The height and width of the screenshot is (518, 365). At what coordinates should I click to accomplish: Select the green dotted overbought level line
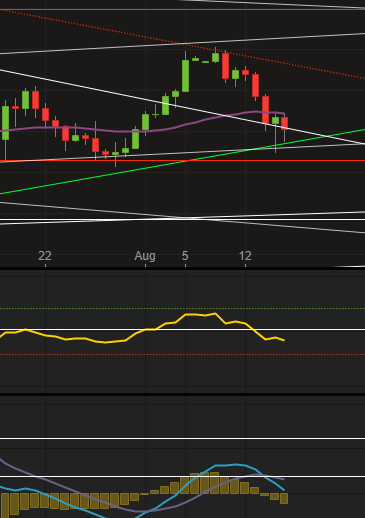pos(182,309)
